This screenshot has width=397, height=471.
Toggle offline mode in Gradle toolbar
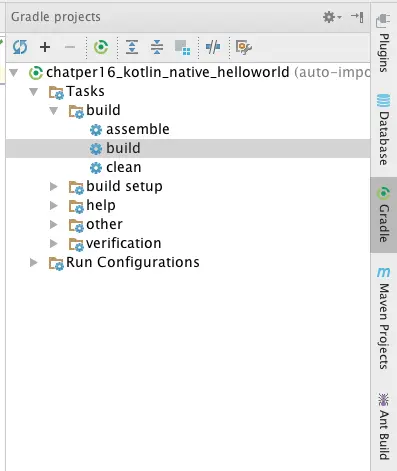click(213, 47)
